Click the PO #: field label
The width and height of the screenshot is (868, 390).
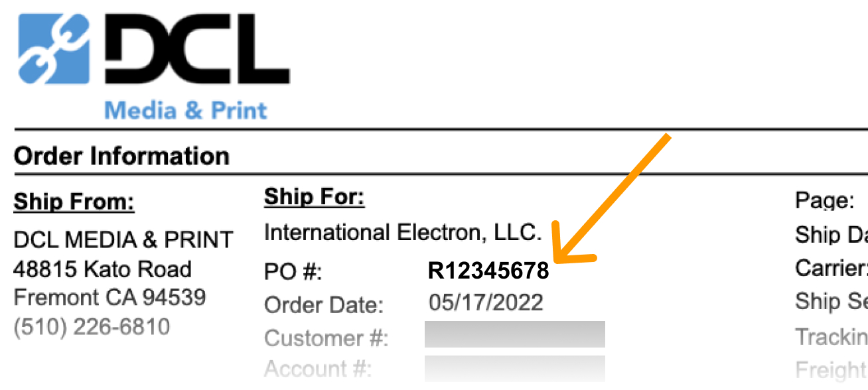coord(293,272)
